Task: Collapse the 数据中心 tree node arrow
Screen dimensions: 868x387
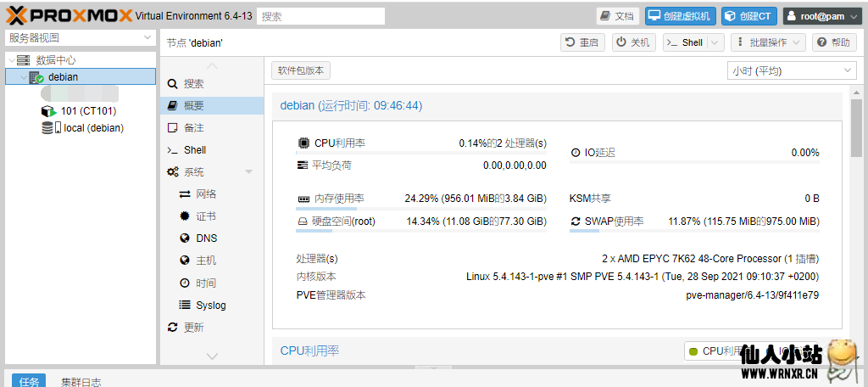Action: 12,60
